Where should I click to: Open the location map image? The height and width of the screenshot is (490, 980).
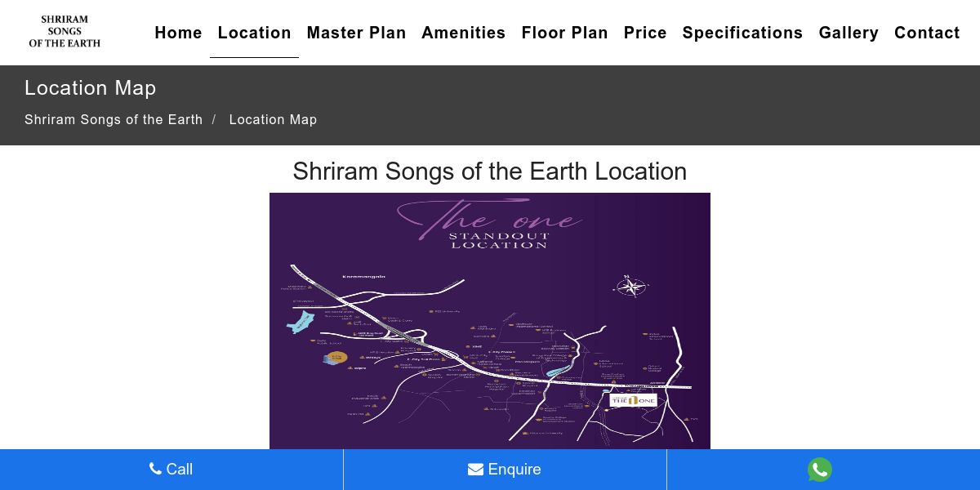pos(490,321)
